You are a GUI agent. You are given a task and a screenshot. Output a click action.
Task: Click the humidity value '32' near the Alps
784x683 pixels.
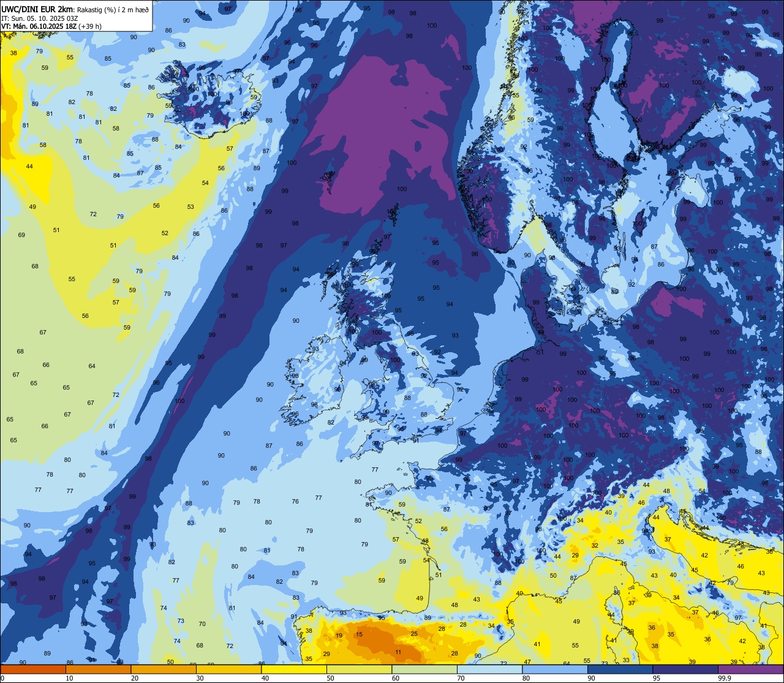[x=595, y=545]
